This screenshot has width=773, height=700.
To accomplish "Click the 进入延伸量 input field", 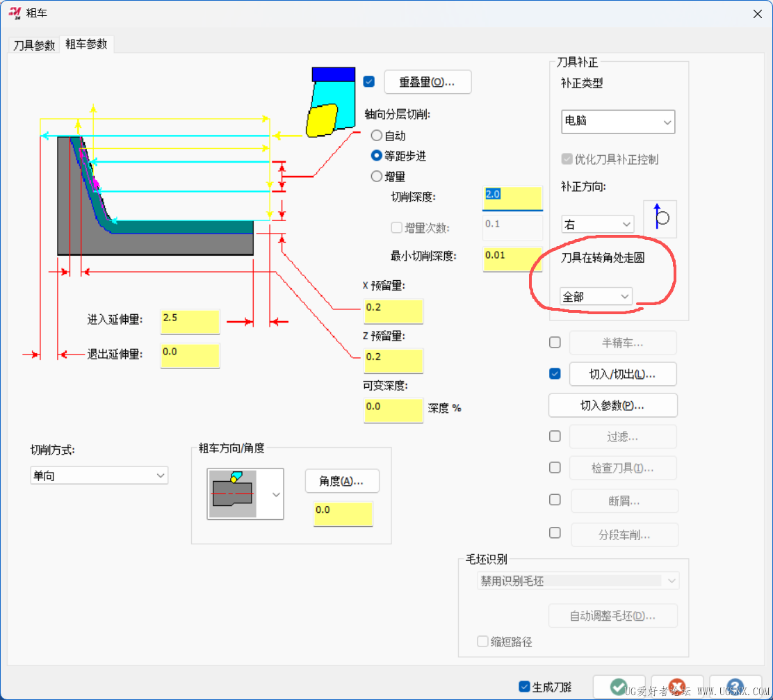I will click(x=190, y=322).
